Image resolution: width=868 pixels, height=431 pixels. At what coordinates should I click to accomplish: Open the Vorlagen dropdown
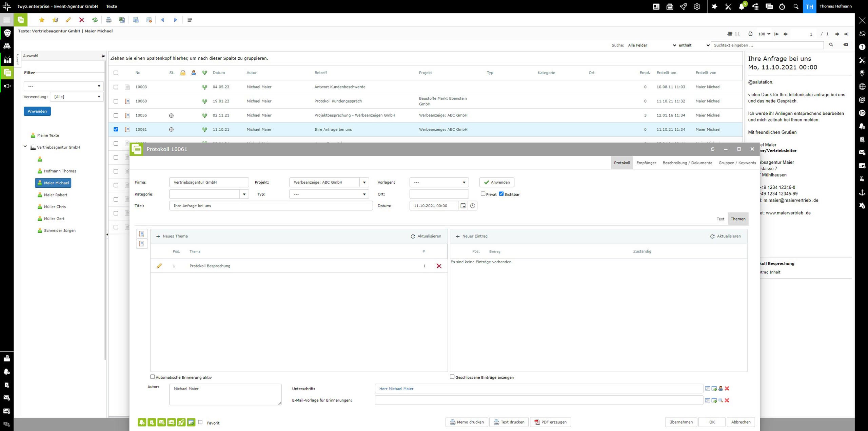click(x=439, y=182)
